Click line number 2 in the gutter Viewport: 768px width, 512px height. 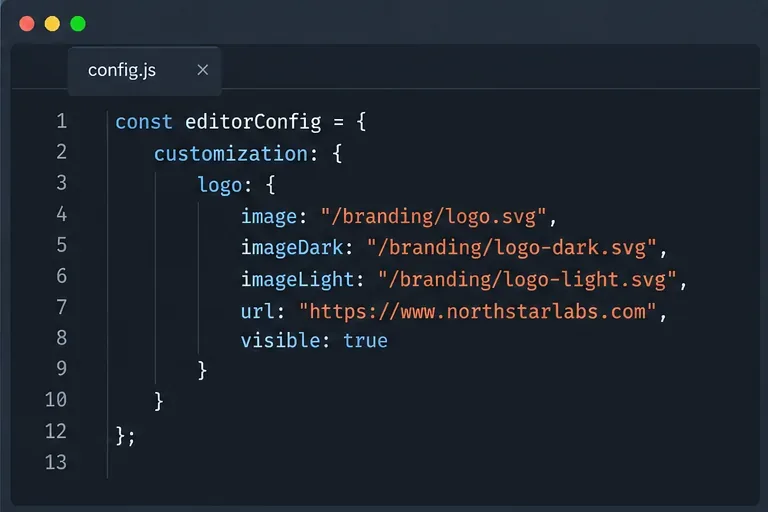tap(61, 152)
